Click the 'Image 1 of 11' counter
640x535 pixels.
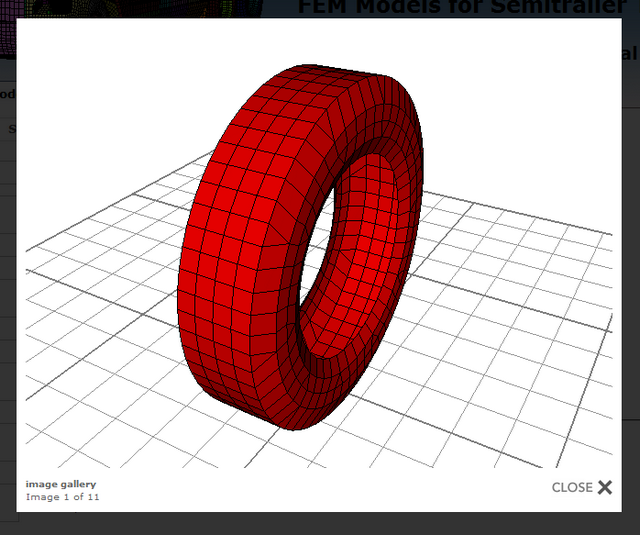pos(62,497)
